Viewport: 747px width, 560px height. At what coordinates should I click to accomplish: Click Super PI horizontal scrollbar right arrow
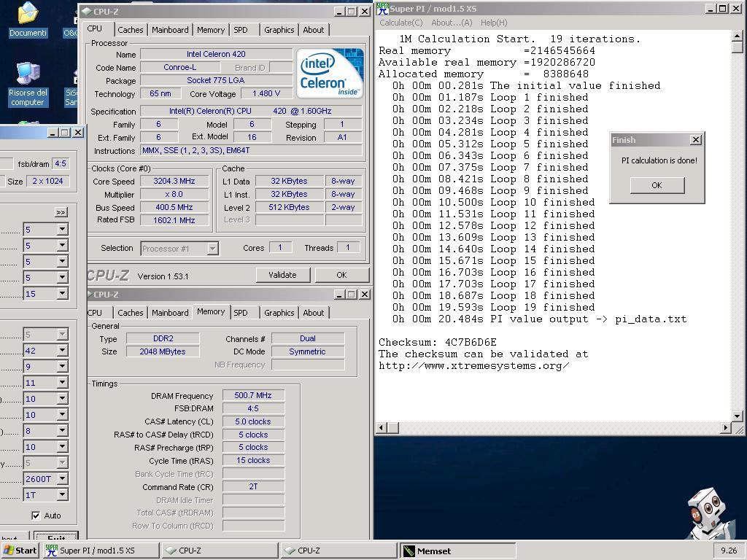726,427
